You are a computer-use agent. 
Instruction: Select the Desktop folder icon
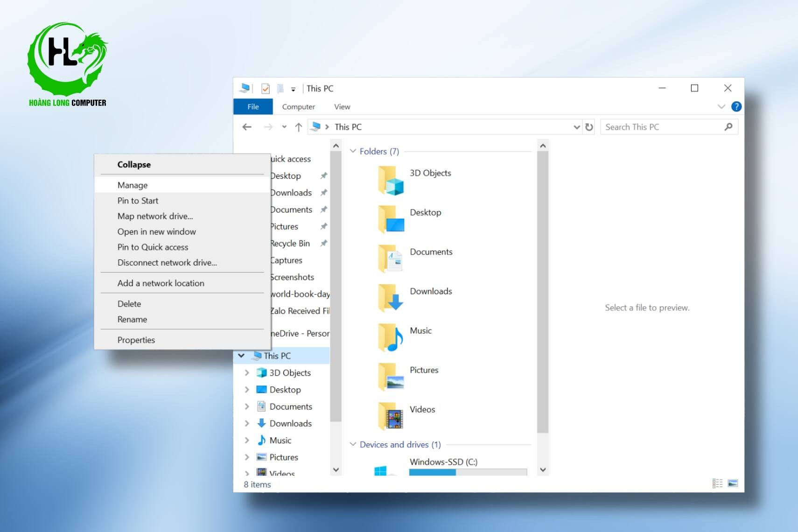coord(391,219)
